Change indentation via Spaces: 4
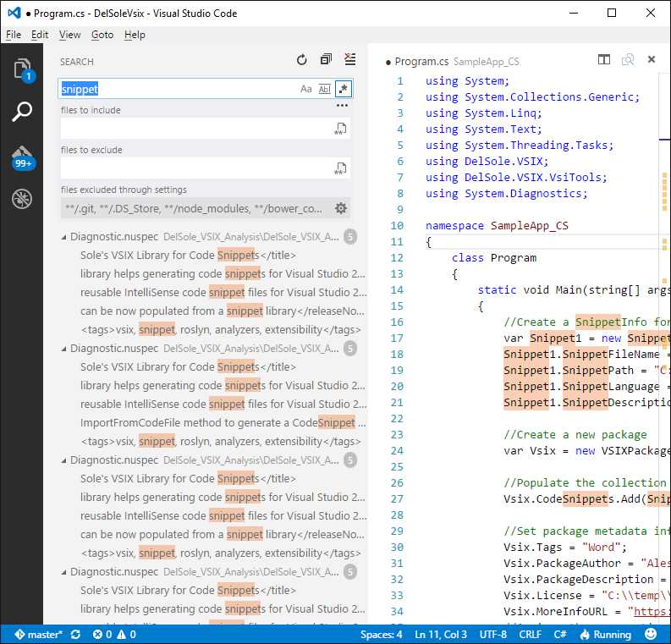This screenshot has width=671, height=644. (x=381, y=634)
